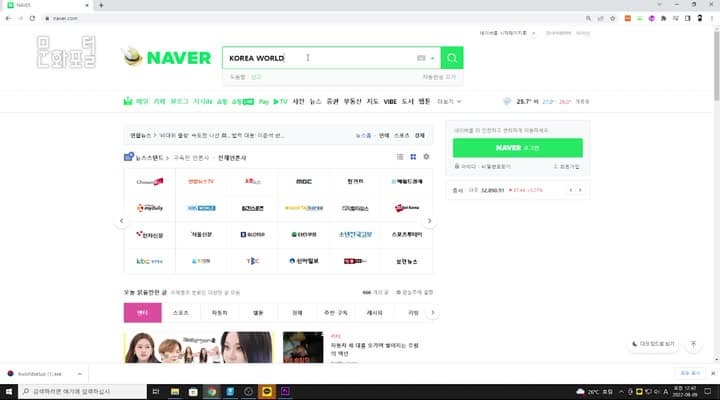Go back in the browser
Viewport: 720px width, 400px height.
click(x=8, y=18)
